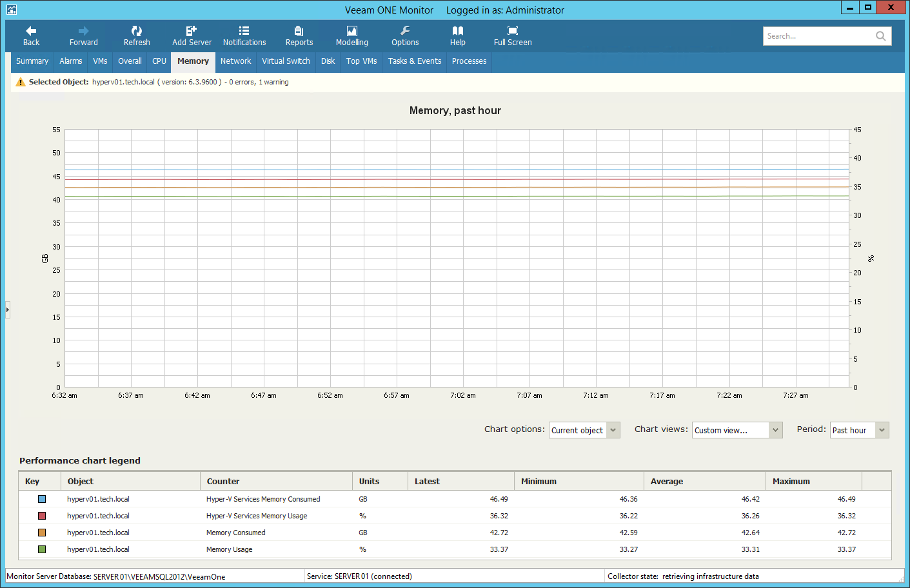Expand the Chart options dropdown

click(613, 430)
